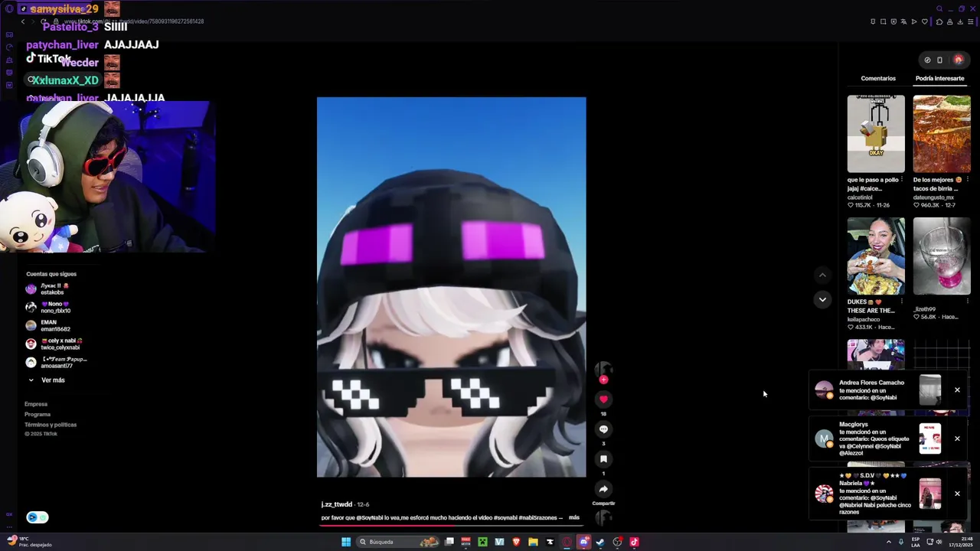Viewport: 980px width, 551px height.
Task: Expand the video caption with más
Action: (x=574, y=518)
